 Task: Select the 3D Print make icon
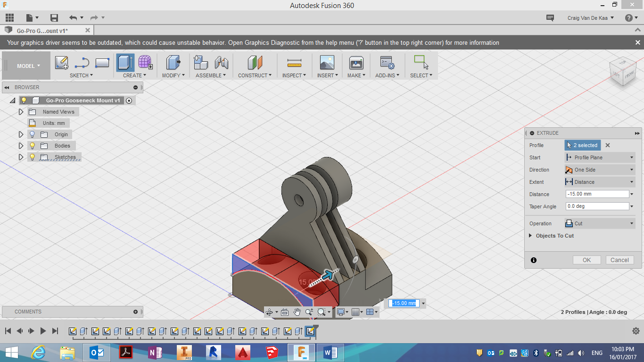356,63
